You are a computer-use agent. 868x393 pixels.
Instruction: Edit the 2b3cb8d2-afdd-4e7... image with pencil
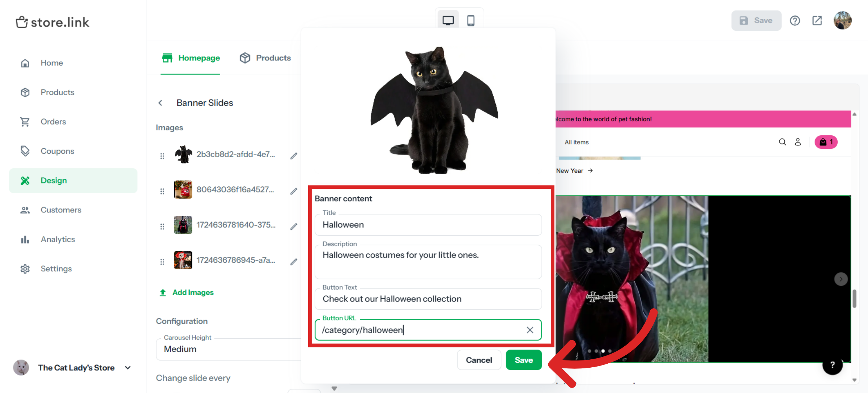tap(294, 156)
